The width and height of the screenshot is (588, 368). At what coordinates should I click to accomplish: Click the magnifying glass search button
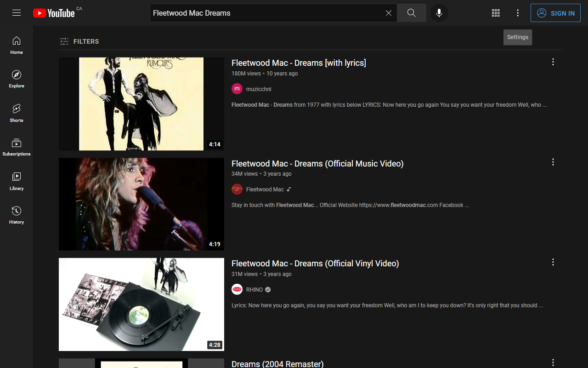coord(412,13)
